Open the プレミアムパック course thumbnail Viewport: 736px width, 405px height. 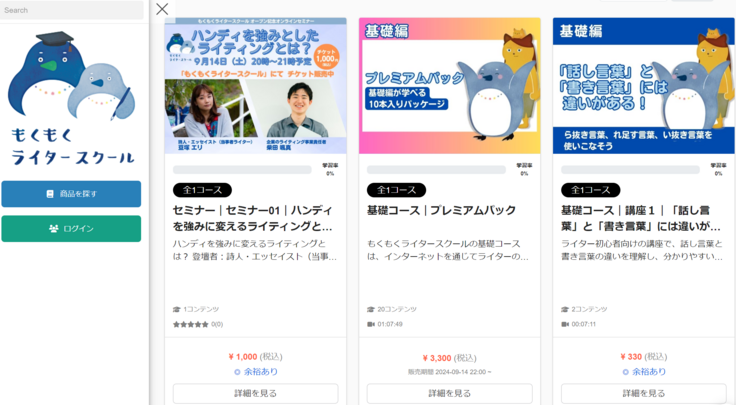tap(450, 86)
